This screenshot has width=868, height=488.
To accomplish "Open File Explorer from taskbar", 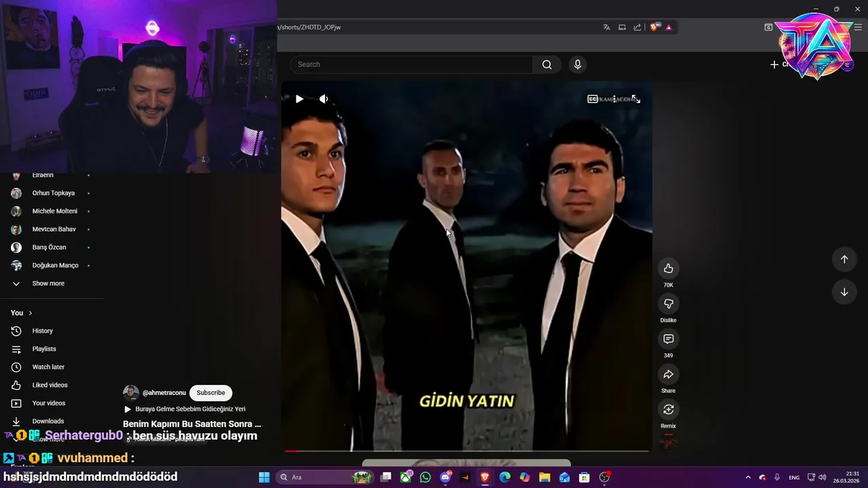I will (545, 477).
